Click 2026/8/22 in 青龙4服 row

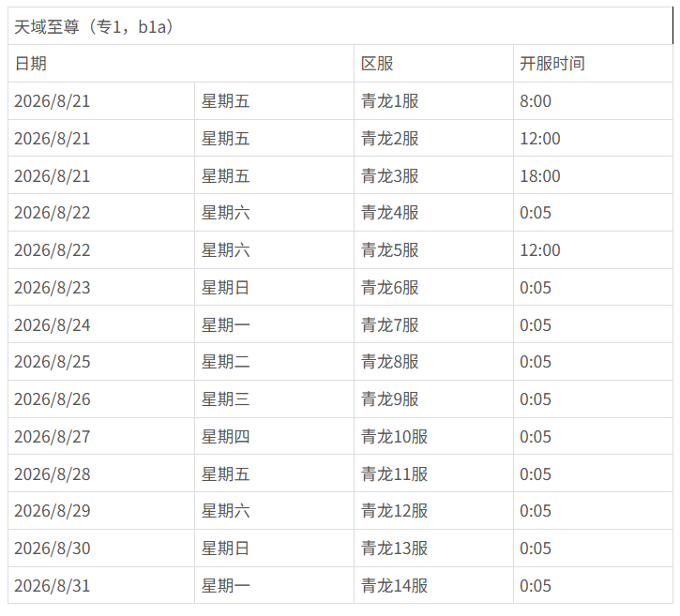[x=52, y=213]
